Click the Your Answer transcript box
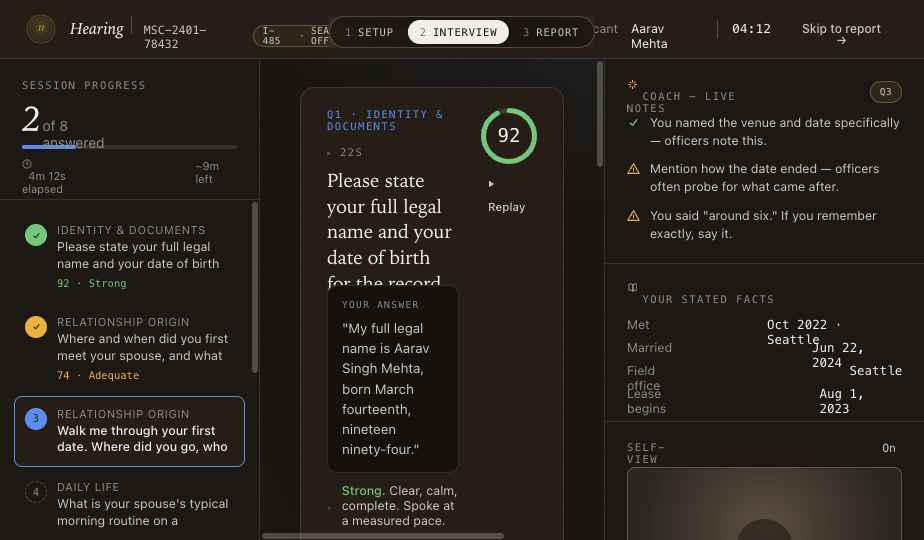Image resolution: width=924 pixels, height=540 pixels. coord(393,379)
